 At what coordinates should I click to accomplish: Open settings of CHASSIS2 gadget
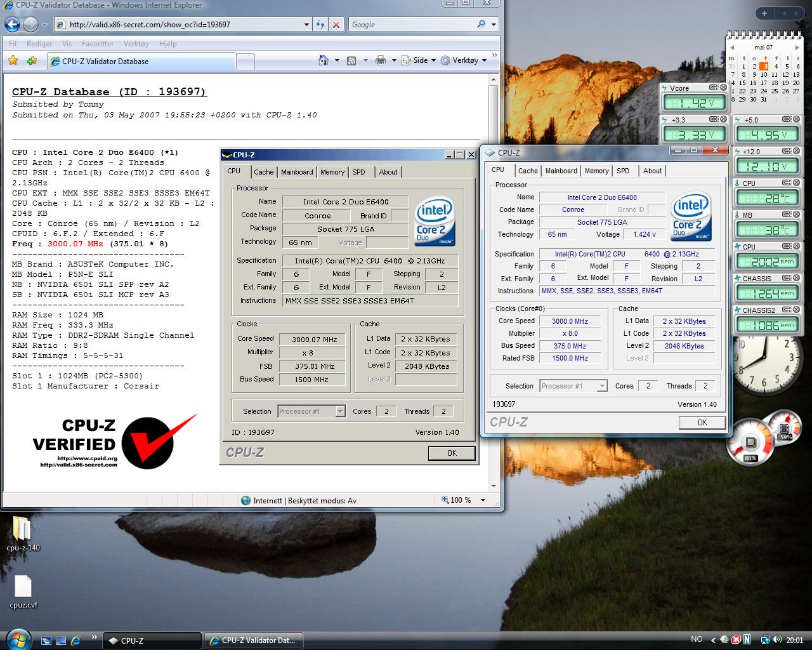(x=787, y=310)
